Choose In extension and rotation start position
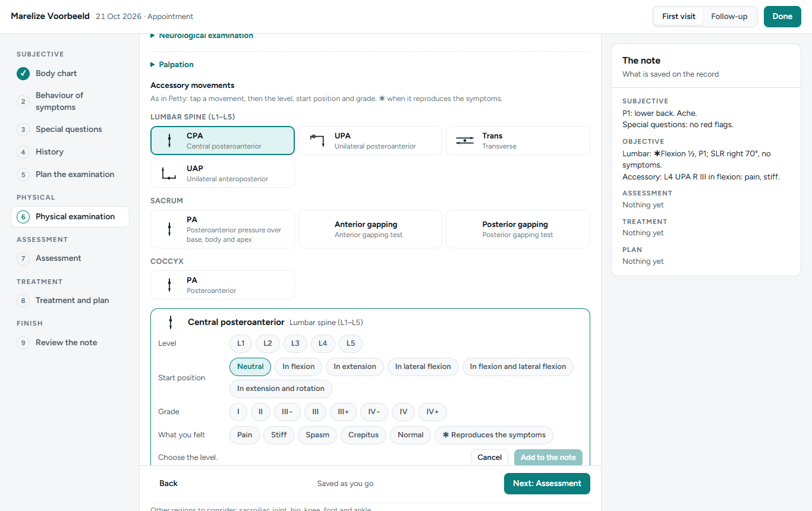 coord(281,389)
